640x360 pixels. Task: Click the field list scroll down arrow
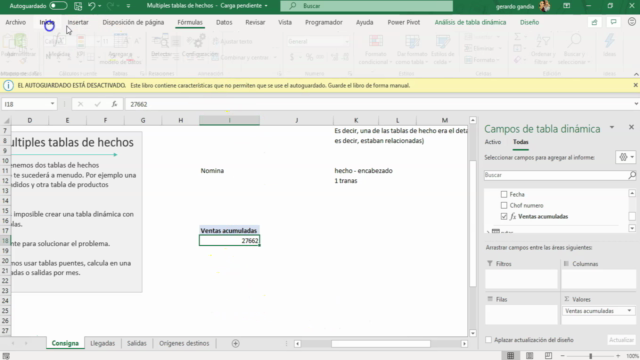[x=632, y=228]
